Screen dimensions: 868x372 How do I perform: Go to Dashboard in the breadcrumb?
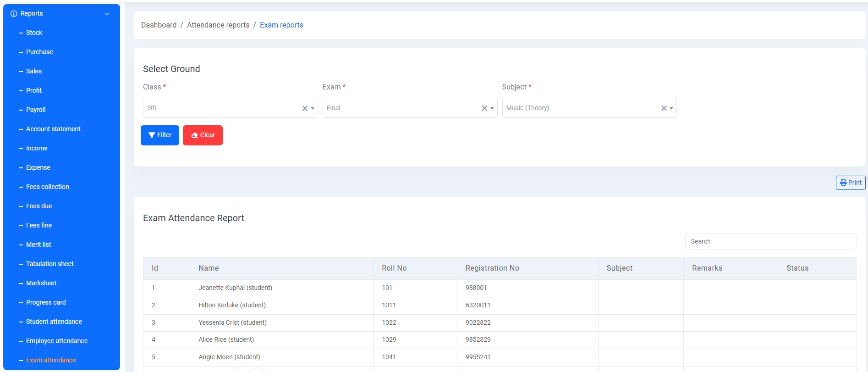point(159,25)
